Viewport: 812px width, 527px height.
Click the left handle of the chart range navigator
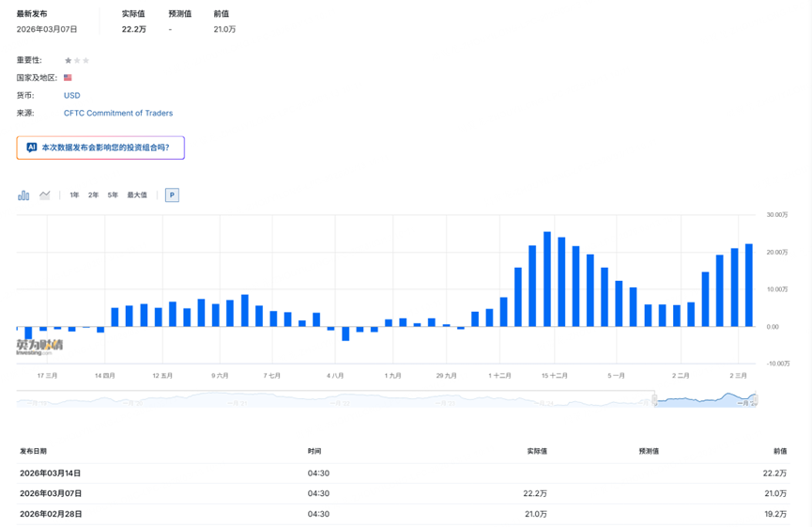tap(655, 400)
